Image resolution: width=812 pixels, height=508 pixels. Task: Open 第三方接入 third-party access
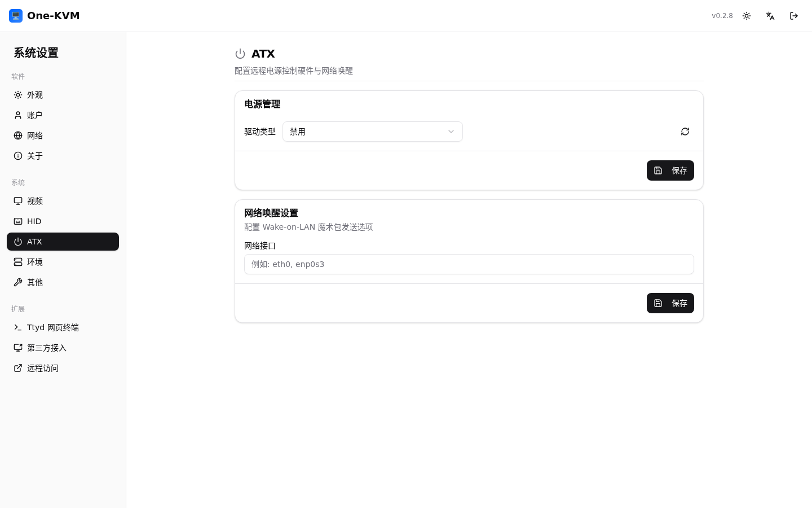click(x=63, y=348)
